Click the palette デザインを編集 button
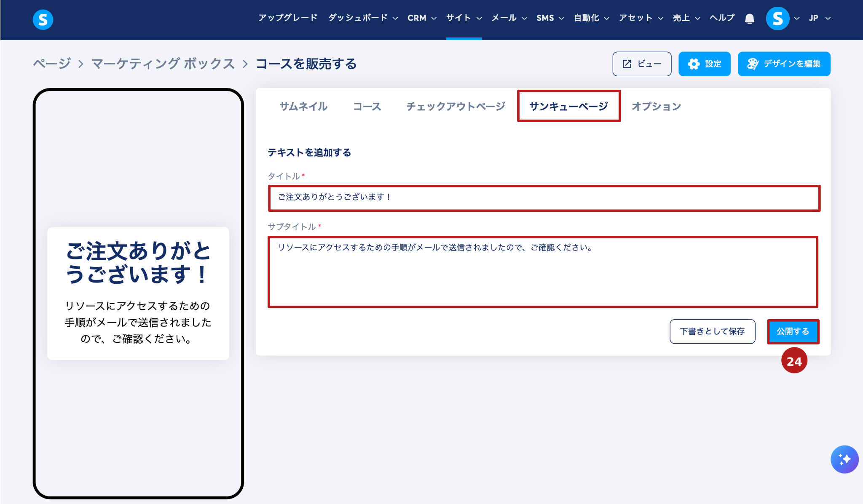The height and width of the screenshot is (504, 863). tap(784, 64)
